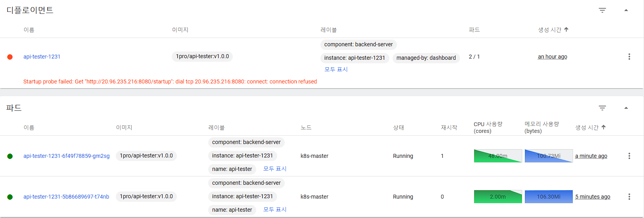Open actions menu for api-tester-1231 deployment
Viewport: 644px width, 218px height.
tap(629, 57)
